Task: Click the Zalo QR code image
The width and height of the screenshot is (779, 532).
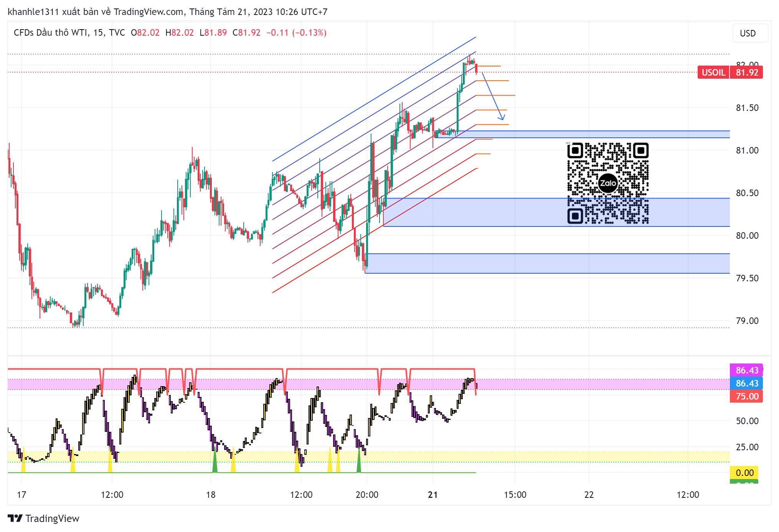Action: pyautogui.click(x=608, y=183)
